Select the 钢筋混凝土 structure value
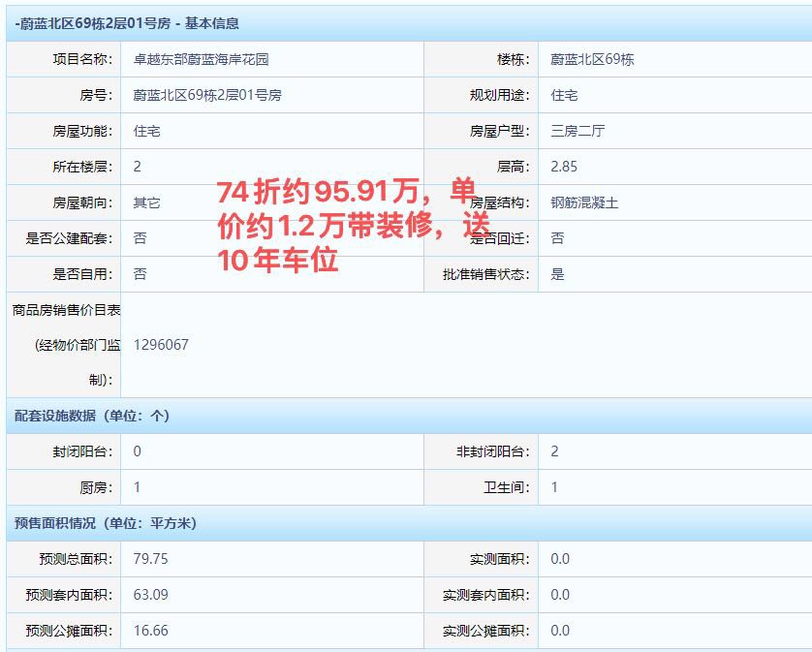 click(584, 202)
